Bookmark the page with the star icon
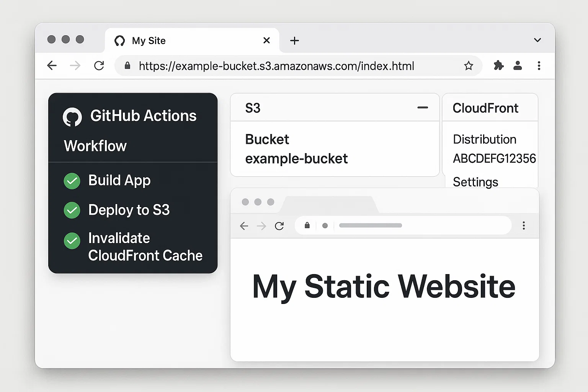 [469, 66]
